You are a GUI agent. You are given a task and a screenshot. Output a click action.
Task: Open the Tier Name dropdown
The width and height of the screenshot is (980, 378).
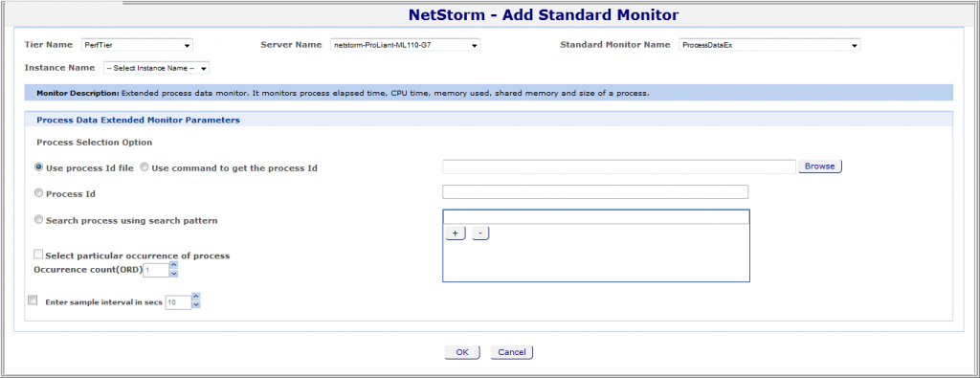[137, 45]
